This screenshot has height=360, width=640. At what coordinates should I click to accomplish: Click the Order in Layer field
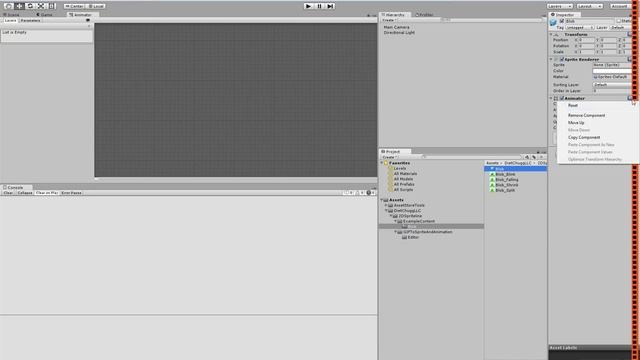[x=612, y=91]
